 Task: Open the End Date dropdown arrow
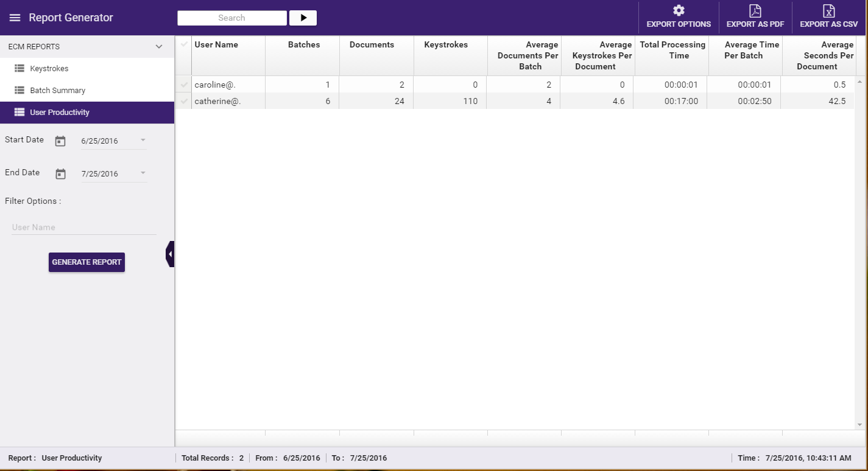[143, 173]
